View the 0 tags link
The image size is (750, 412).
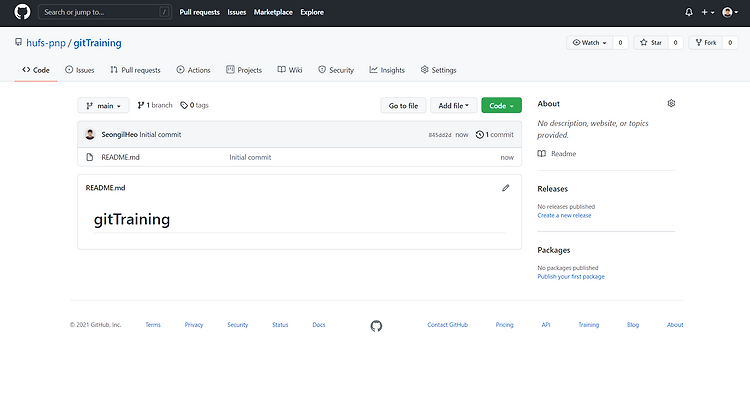click(x=194, y=105)
